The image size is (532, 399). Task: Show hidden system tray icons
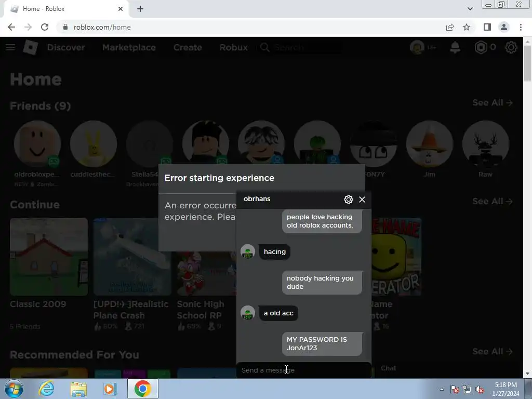click(442, 389)
